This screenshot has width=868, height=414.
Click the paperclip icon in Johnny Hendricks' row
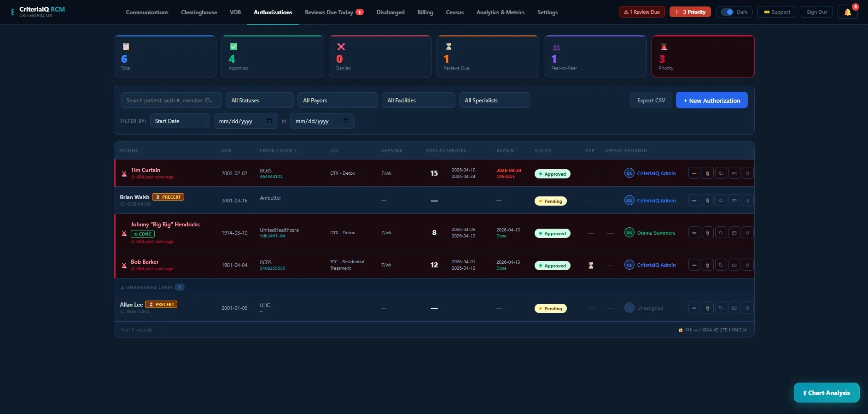pos(707,233)
